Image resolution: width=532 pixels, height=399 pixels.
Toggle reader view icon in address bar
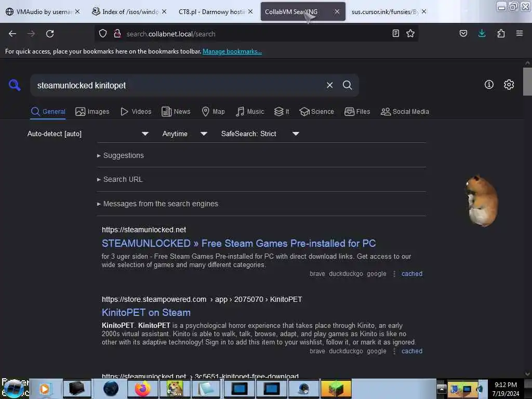click(395, 33)
